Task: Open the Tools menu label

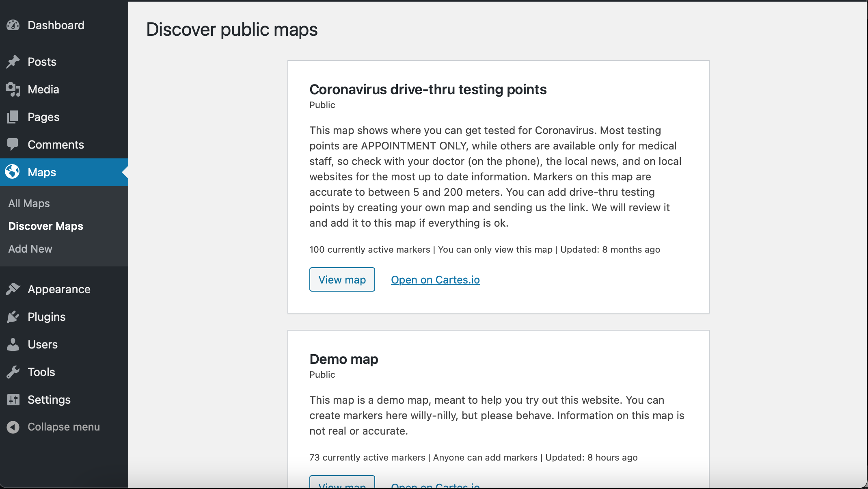Action: tap(41, 372)
